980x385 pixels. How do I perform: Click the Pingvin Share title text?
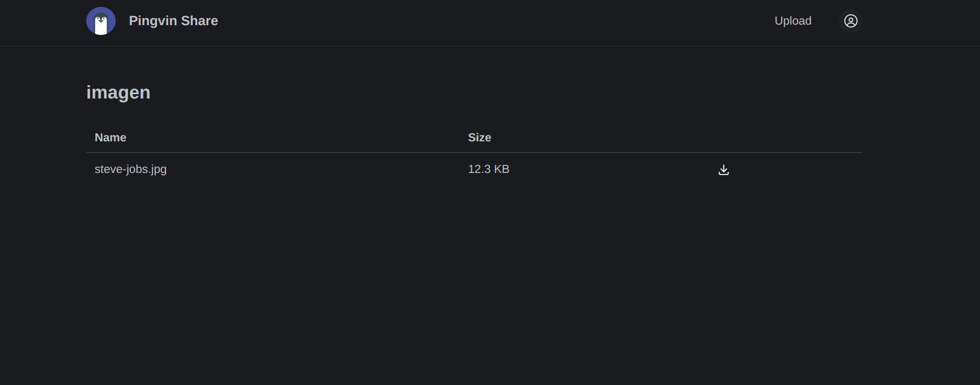173,21
